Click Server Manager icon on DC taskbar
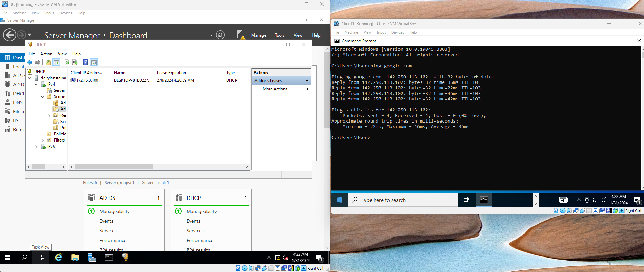The height and width of the screenshot is (272, 644). pyautogui.click(x=92, y=258)
